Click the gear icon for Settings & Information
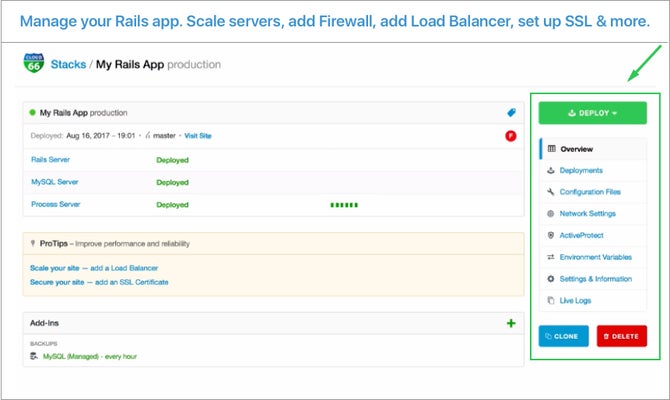This screenshot has height=400, width=670. point(551,279)
